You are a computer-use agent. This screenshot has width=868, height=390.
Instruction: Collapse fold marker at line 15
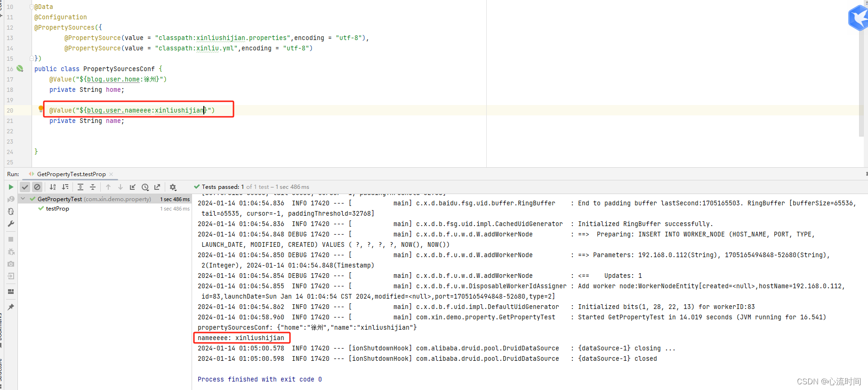(x=32, y=58)
